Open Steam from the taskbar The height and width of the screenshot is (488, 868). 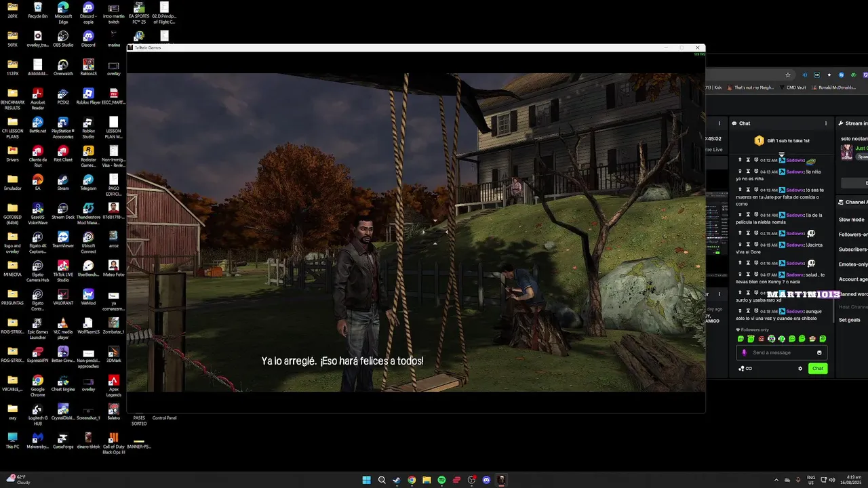click(x=397, y=480)
